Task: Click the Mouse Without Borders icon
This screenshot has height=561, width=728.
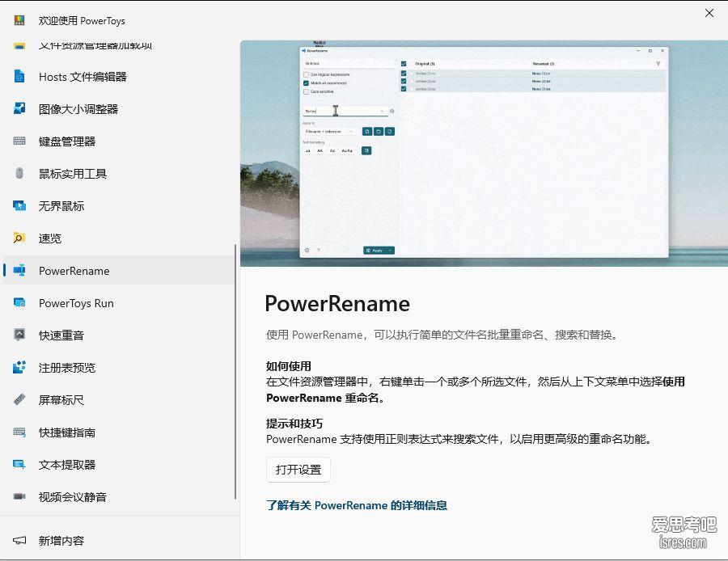Action: tap(19, 205)
